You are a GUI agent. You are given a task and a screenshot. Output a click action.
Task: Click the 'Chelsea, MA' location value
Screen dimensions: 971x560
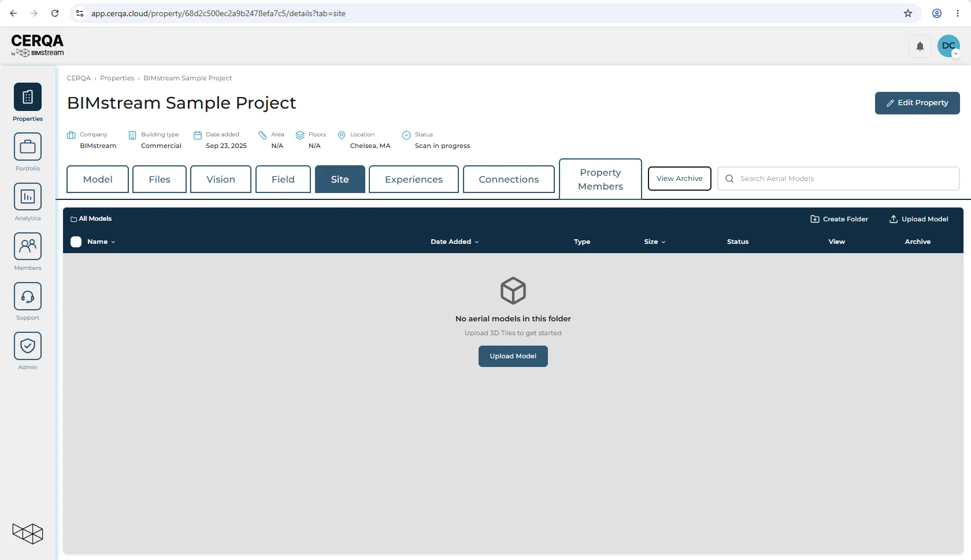(x=370, y=146)
